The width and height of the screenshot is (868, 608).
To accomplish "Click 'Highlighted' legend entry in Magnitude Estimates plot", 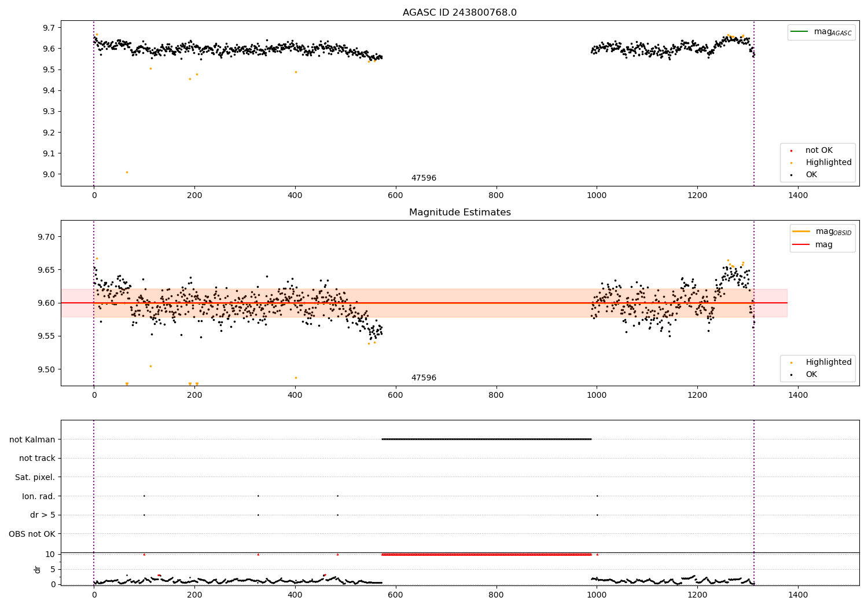I will [829, 362].
